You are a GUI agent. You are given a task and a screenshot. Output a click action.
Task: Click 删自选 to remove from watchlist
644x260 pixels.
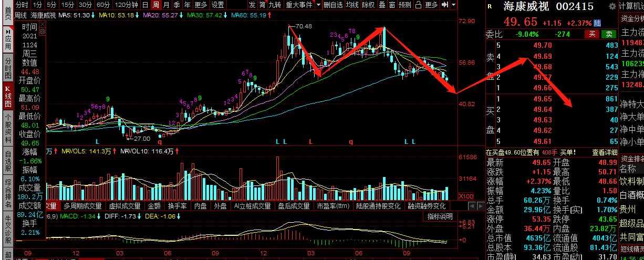click(333, 5)
